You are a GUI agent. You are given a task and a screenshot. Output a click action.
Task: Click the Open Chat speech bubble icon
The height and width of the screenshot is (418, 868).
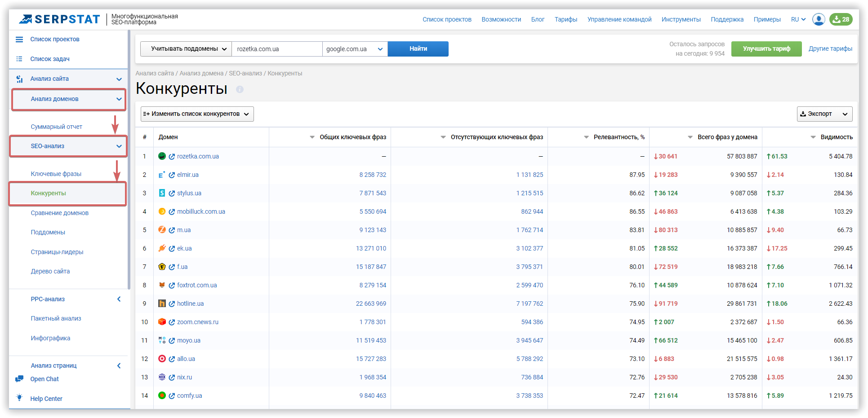pyautogui.click(x=19, y=379)
